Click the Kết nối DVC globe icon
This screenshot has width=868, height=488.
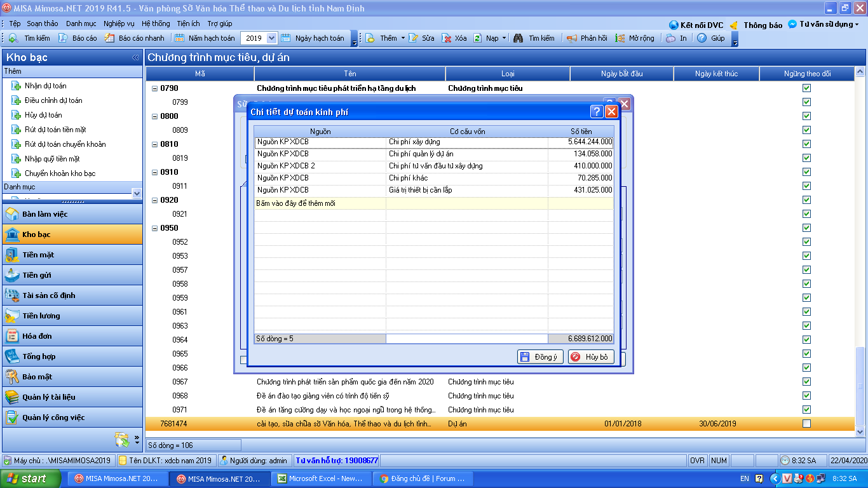(674, 25)
